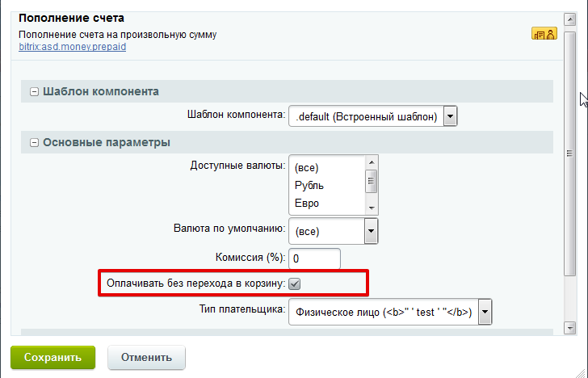Click the Пополнение счета на произвольную сумму description

(x=118, y=35)
